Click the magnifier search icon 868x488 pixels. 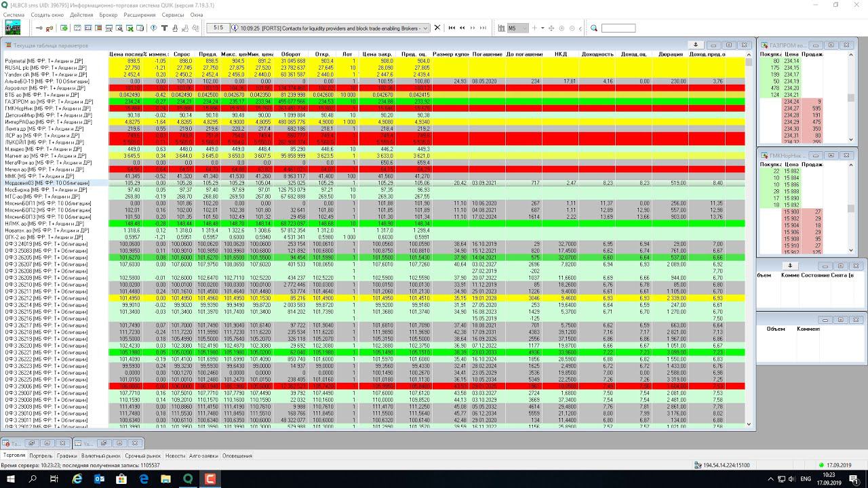coord(594,28)
